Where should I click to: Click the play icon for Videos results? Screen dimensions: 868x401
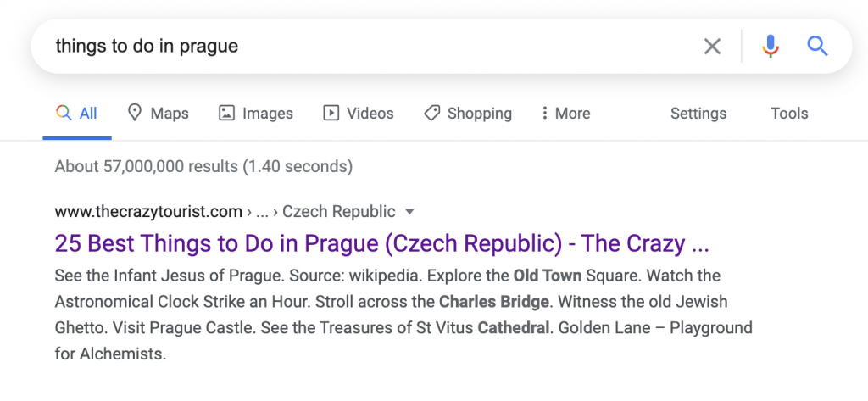(331, 113)
